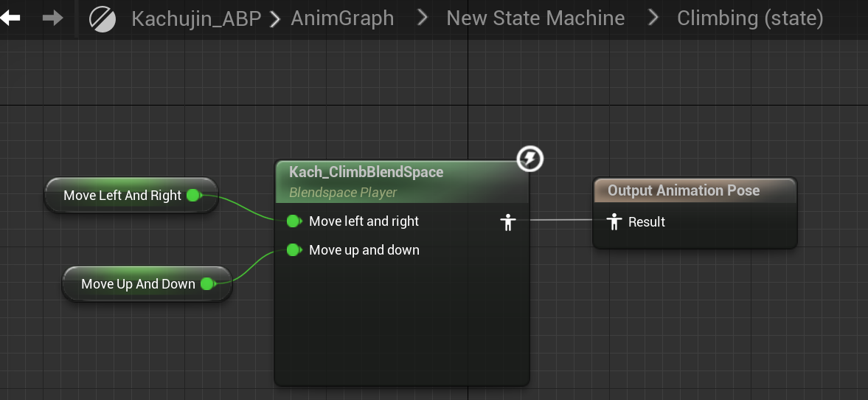This screenshot has height=400, width=868.
Task: Click the back navigation arrow
Action: pyautogui.click(x=10, y=17)
